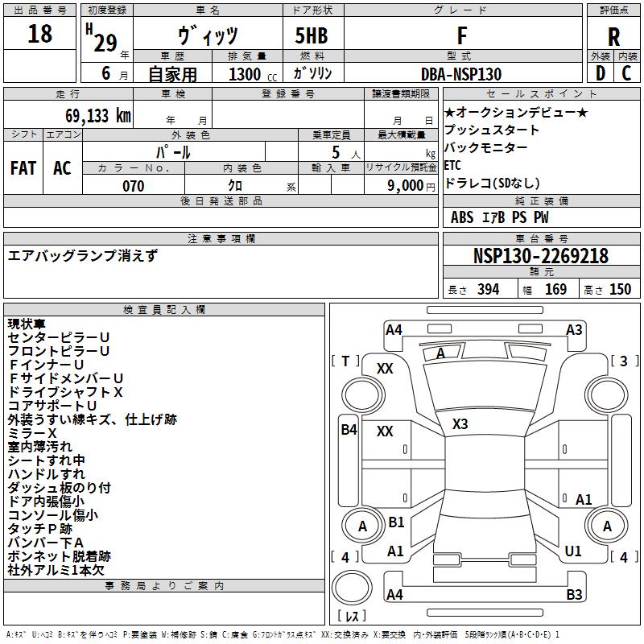Select the ハンドルすれ note
Image resolution: width=644 pixels, height=644 pixels.
click(x=46, y=474)
